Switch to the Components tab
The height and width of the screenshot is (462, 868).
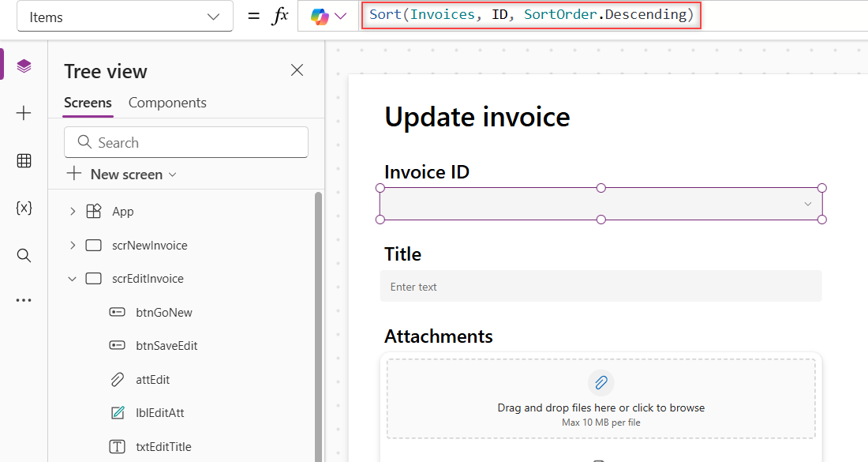click(x=167, y=103)
